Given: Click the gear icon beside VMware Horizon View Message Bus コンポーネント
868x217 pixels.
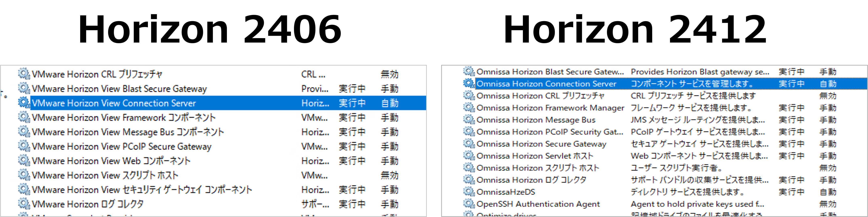Looking at the screenshot, I should (x=24, y=131).
